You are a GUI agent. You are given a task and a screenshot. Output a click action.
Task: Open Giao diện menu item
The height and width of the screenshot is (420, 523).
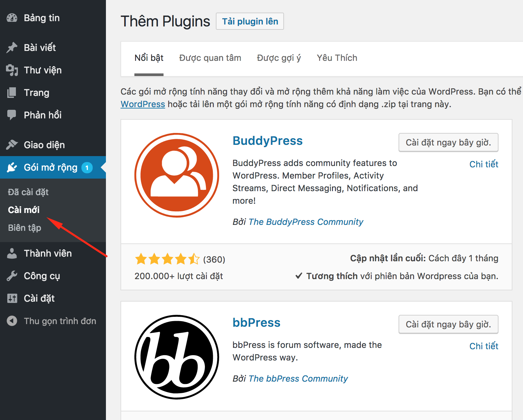(x=53, y=145)
